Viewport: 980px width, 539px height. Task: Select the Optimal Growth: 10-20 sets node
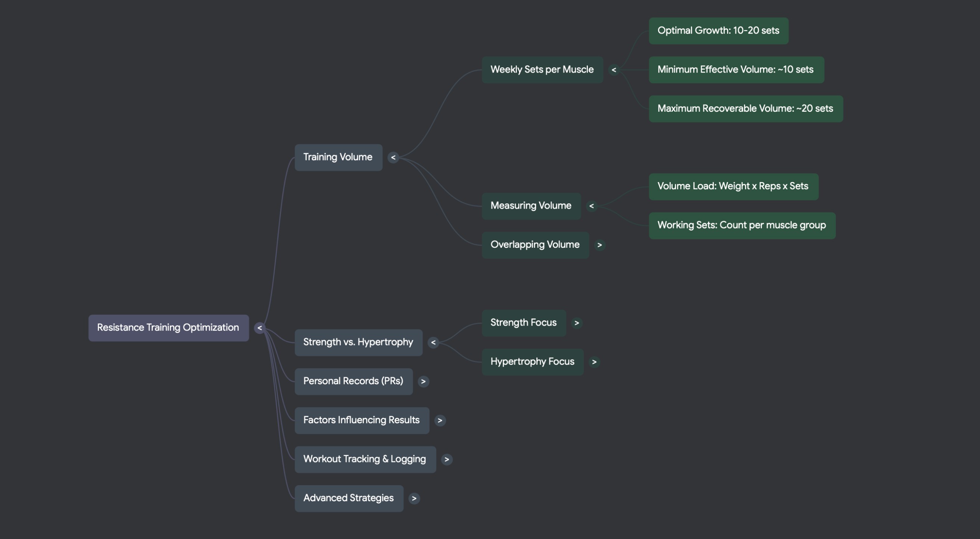click(718, 30)
